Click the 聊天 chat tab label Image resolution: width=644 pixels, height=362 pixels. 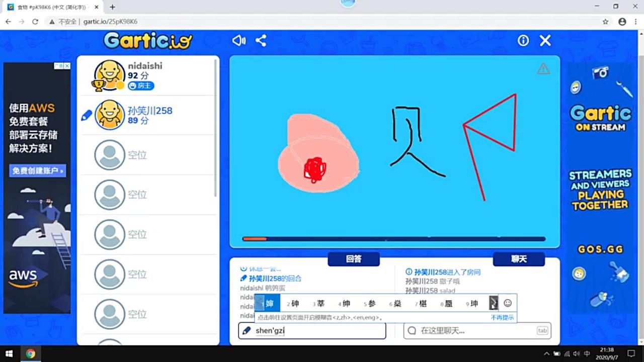coord(519,259)
